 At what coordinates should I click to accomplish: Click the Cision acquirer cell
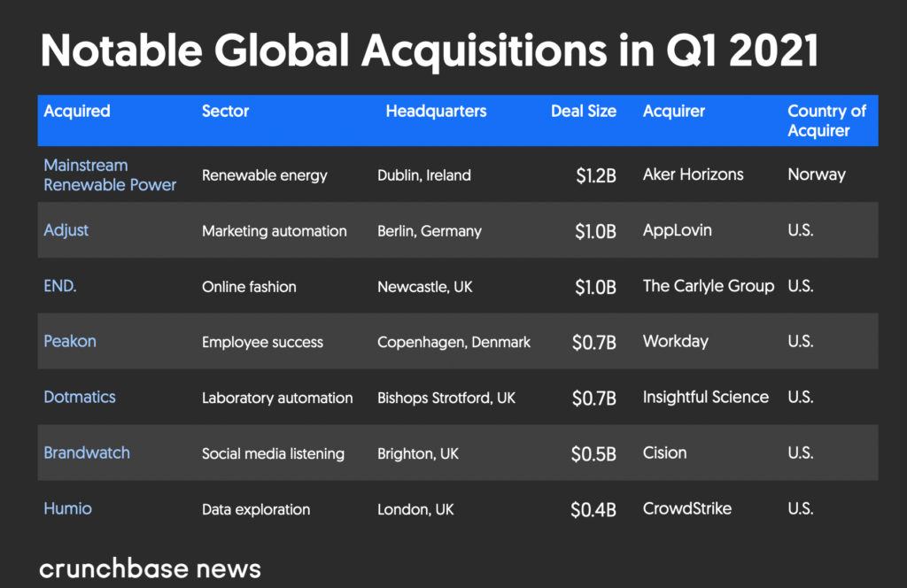[664, 453]
